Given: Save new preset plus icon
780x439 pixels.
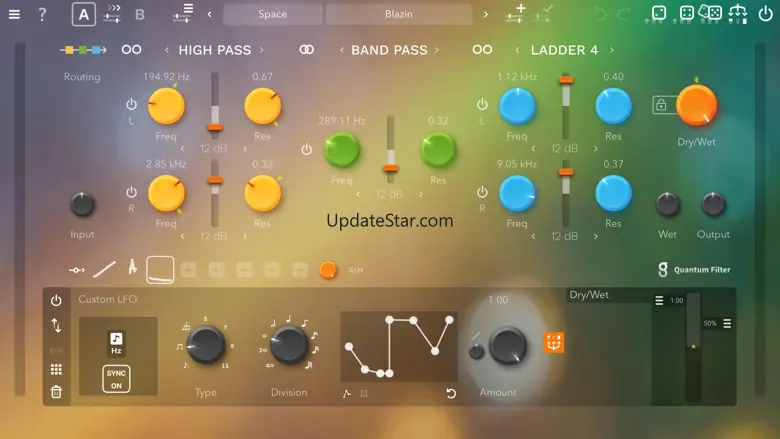Looking at the screenshot, I should tap(515, 13).
